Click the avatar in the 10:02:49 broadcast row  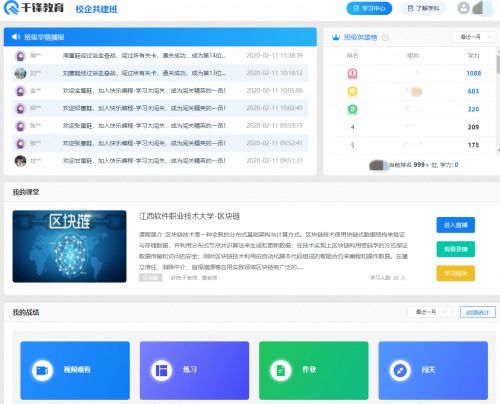pyautogui.click(x=20, y=108)
